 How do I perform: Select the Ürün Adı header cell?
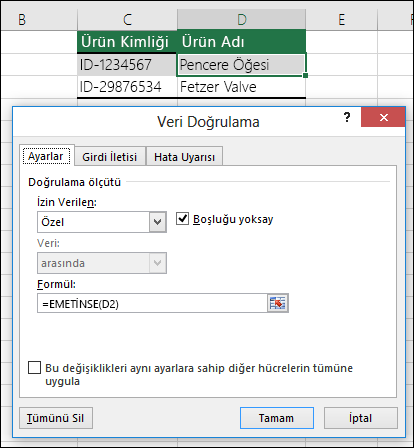click(241, 42)
